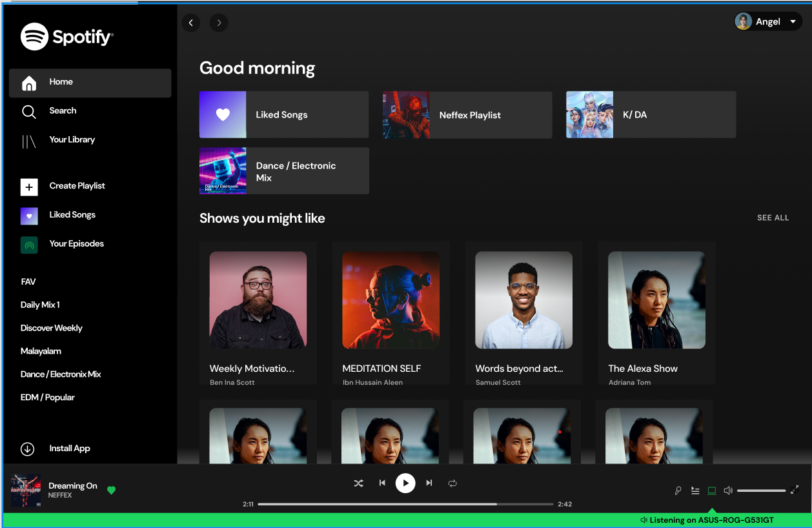This screenshot has height=528, width=812.
Task: Open the Neffex Playlist card
Action: click(467, 115)
